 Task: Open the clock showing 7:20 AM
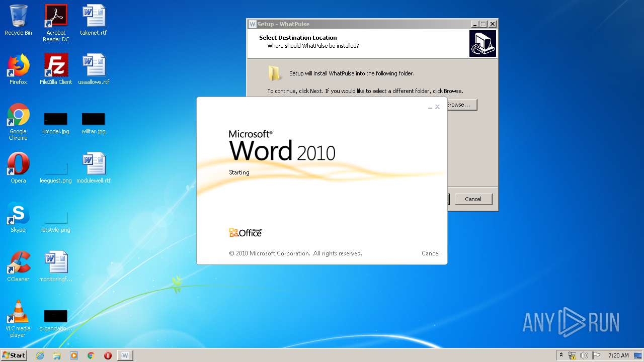618,355
